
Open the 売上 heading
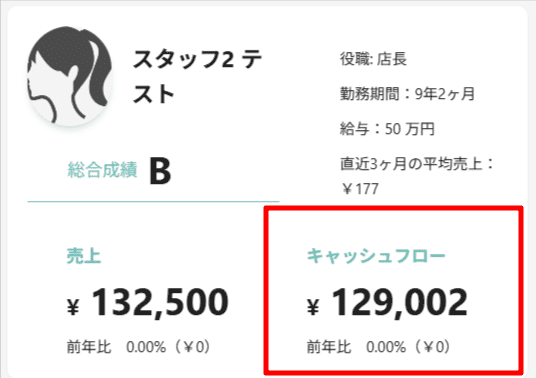(84, 256)
